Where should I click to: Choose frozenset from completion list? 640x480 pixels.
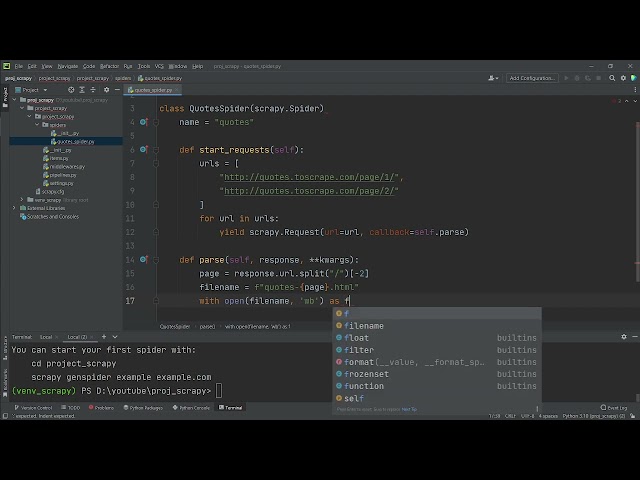(x=438, y=373)
